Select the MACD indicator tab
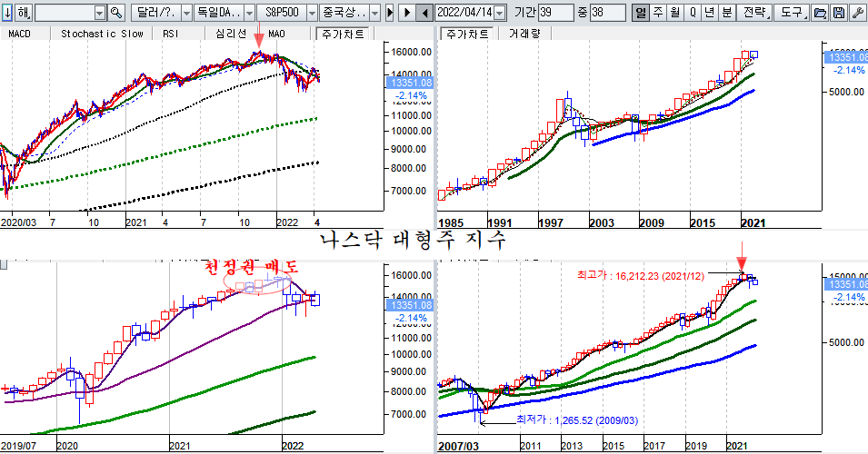This screenshot has height=454, width=868. (19, 34)
